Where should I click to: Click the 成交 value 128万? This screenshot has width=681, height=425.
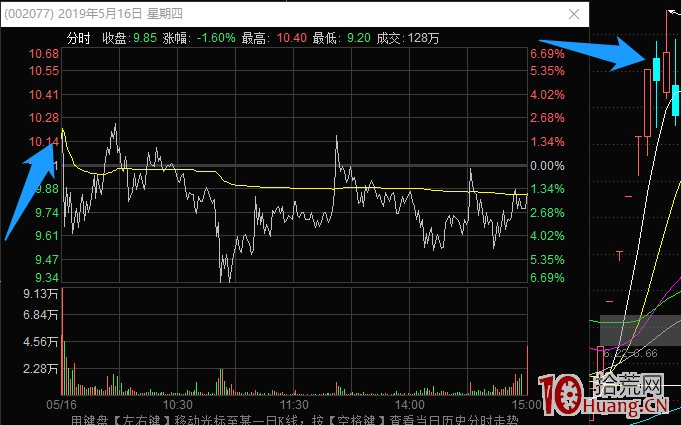pos(423,38)
